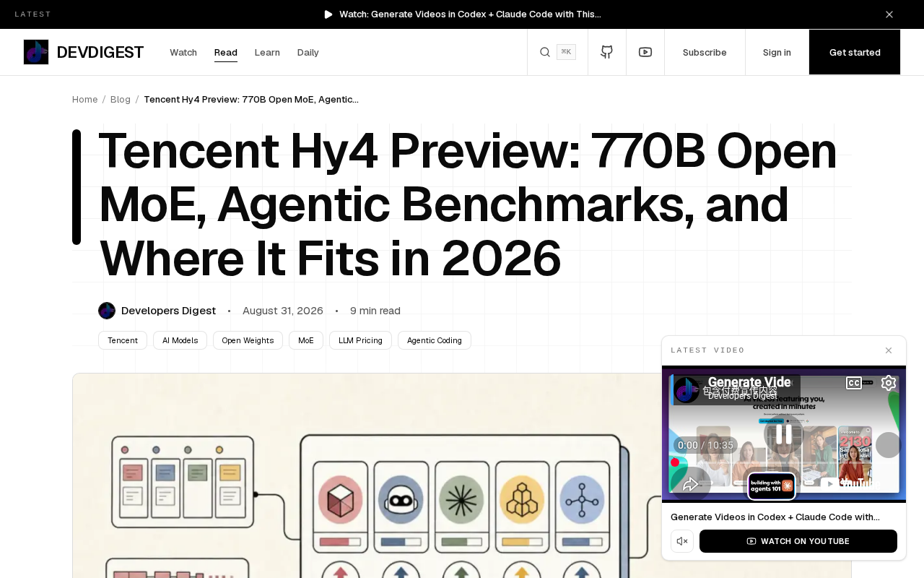The width and height of the screenshot is (924, 578).
Task: Open the GitHub icon link
Action: (x=607, y=52)
